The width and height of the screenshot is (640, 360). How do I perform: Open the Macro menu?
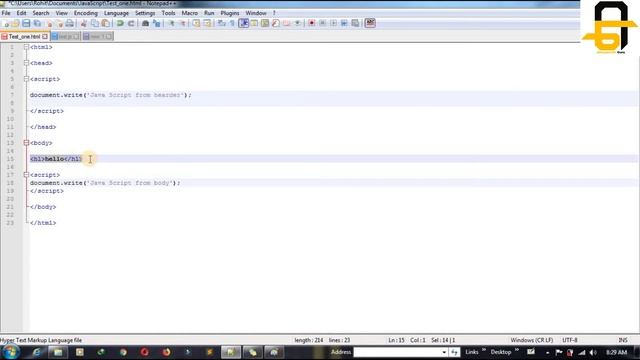[190, 13]
